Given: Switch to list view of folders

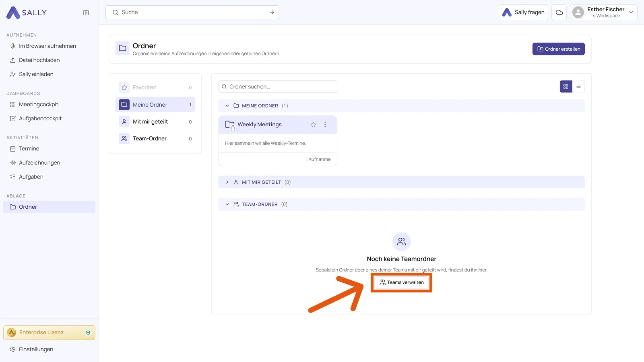Looking at the screenshot, I should coord(578,86).
